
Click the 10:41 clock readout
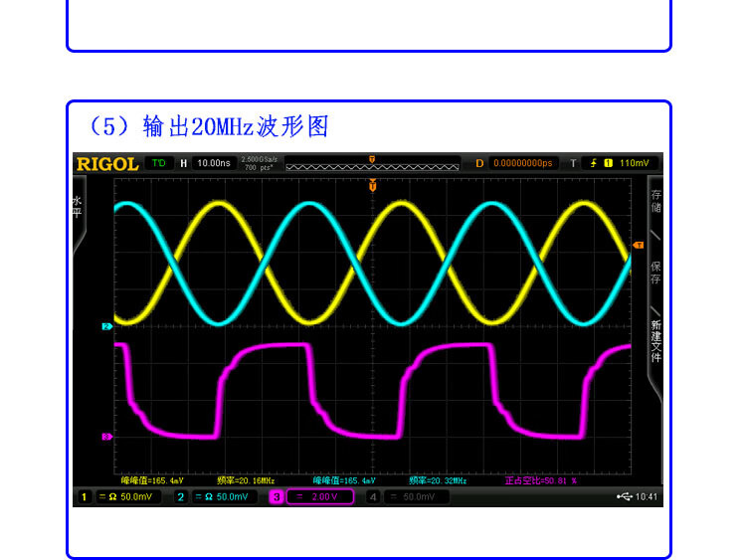[x=647, y=496]
